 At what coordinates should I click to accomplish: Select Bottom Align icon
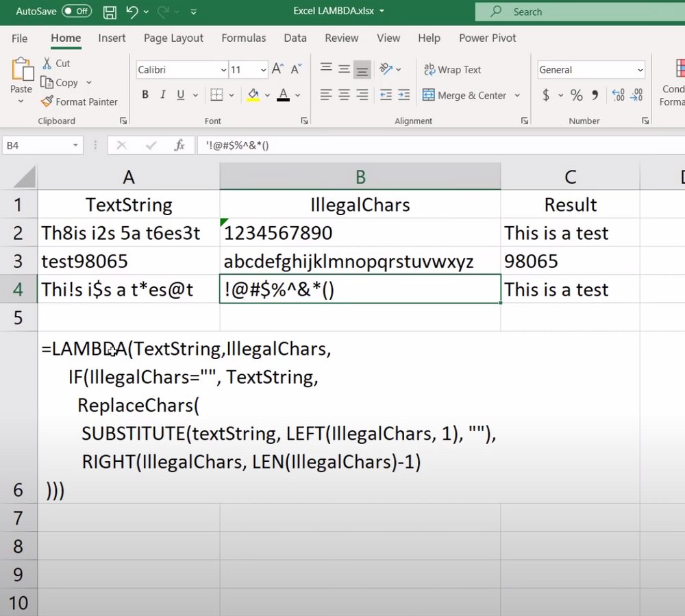(362, 70)
